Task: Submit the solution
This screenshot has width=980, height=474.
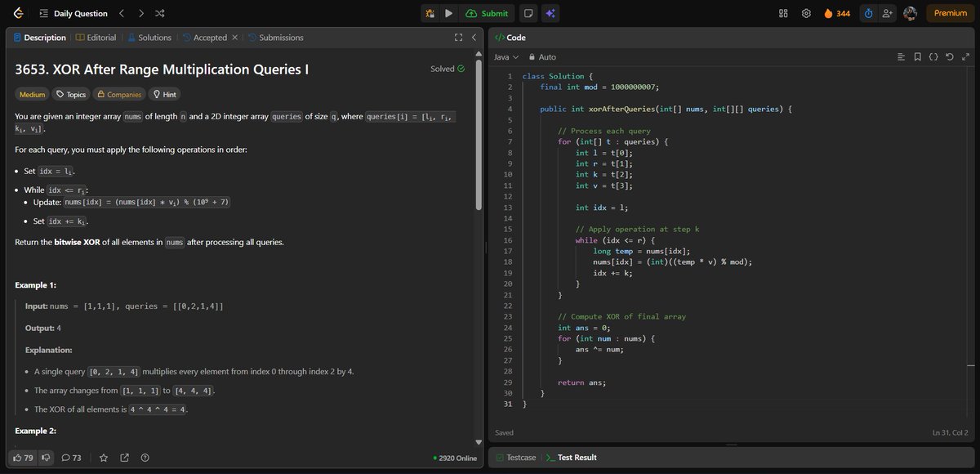Action: tap(488, 13)
